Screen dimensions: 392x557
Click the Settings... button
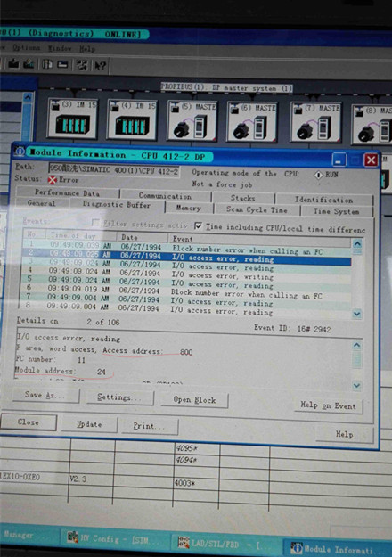pyautogui.click(x=120, y=397)
